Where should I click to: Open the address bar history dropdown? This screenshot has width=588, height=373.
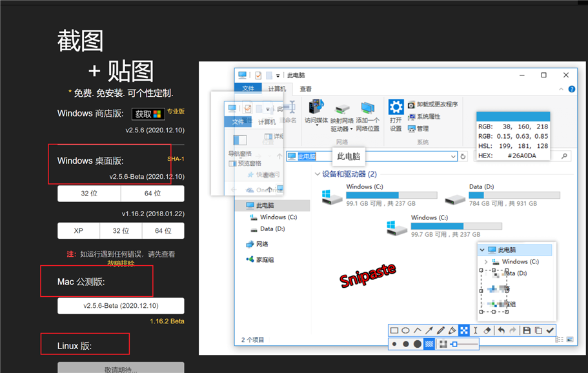coord(453,156)
